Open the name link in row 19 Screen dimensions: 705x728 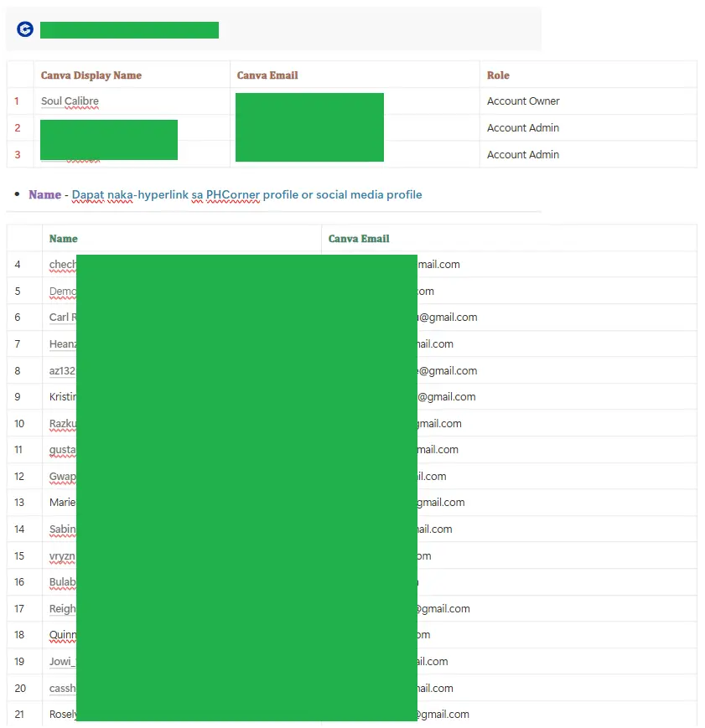[63, 662]
